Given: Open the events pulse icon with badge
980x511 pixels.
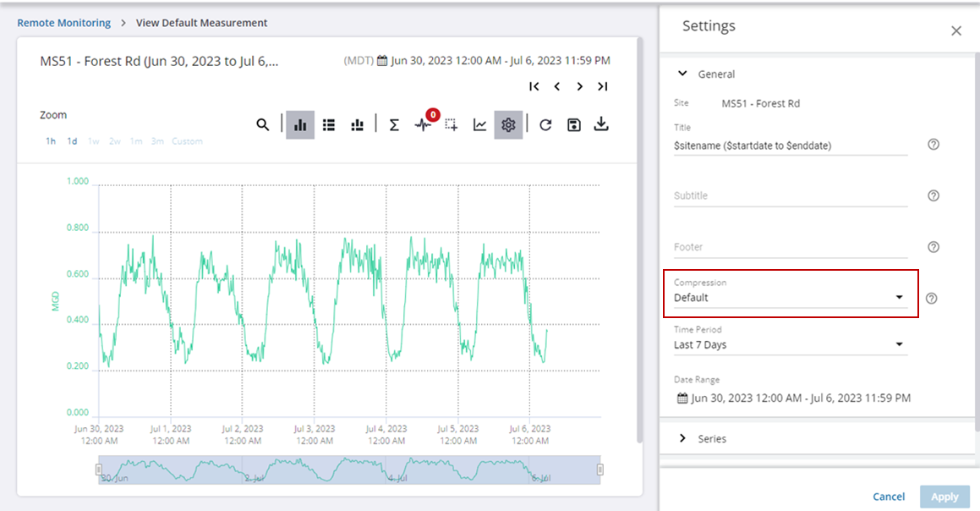Looking at the screenshot, I should point(423,125).
